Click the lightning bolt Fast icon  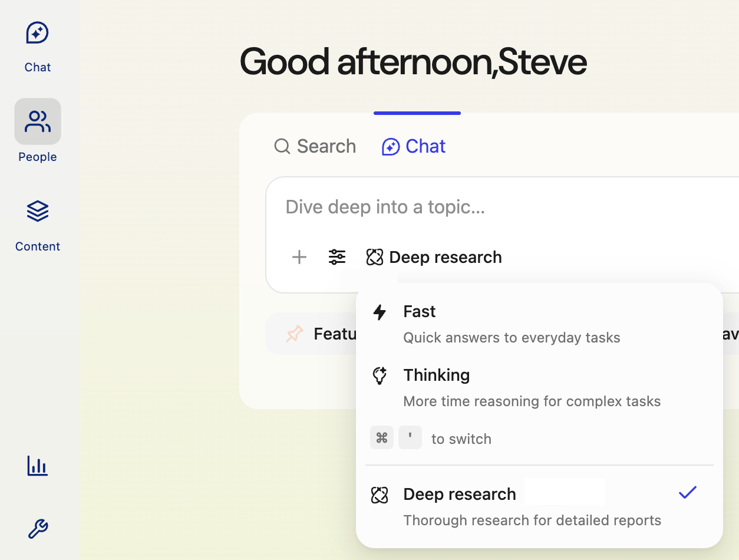coord(380,312)
